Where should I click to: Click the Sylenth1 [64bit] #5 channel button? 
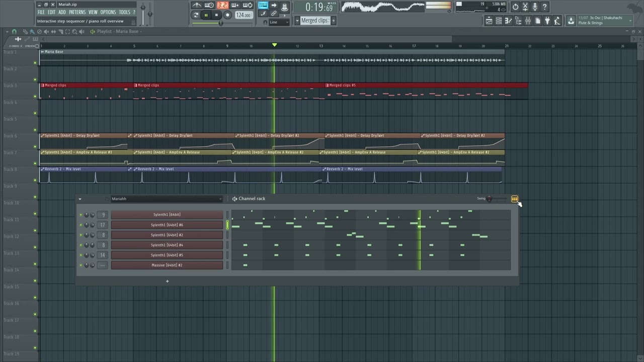tap(167, 255)
